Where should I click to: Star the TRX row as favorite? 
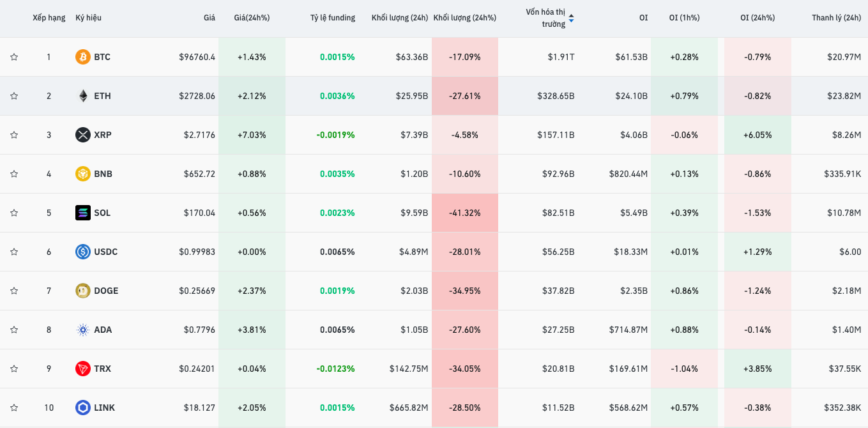pyautogui.click(x=14, y=369)
